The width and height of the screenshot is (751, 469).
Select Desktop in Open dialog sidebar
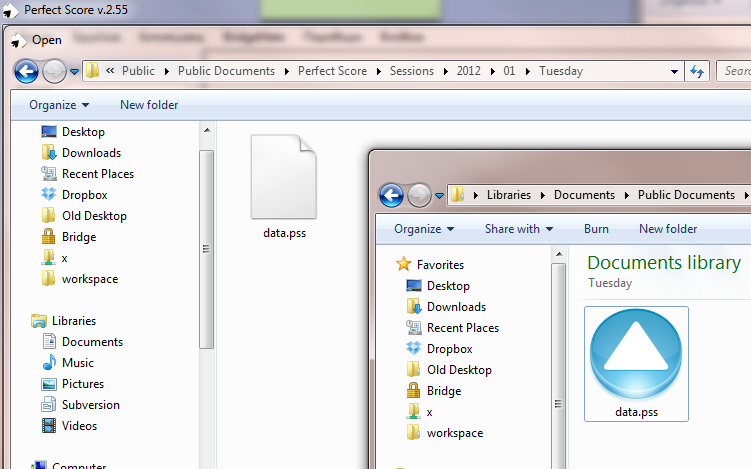pyautogui.click(x=73, y=132)
